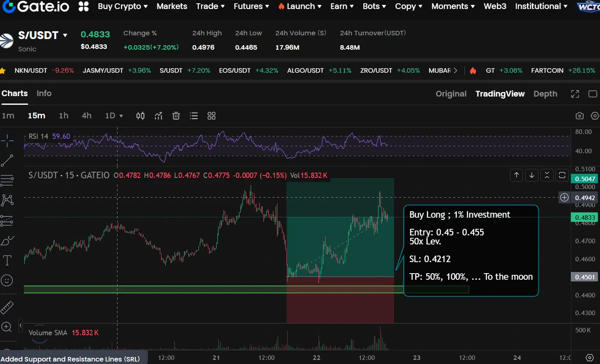
Task: Select the trend line drawing tool
Action: point(7,160)
